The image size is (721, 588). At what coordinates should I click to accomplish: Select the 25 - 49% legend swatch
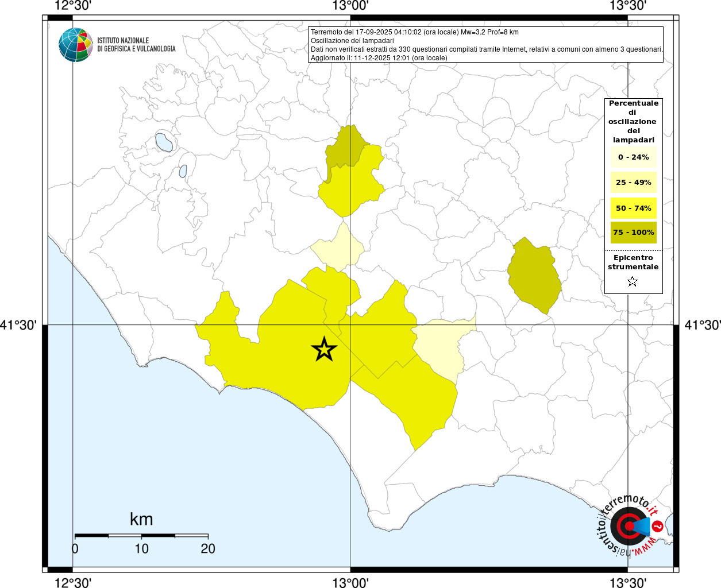click(x=634, y=183)
